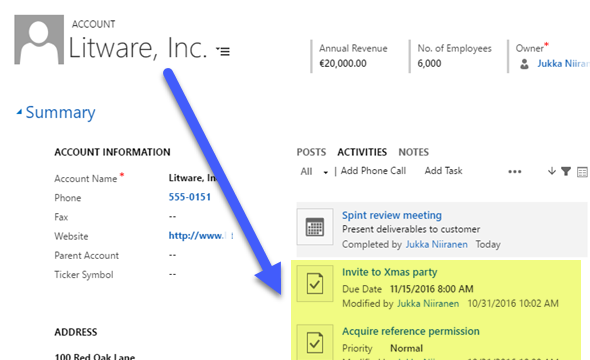The height and width of the screenshot is (360, 590).
Task: Open the All activities filter dropdown
Action: point(314,172)
